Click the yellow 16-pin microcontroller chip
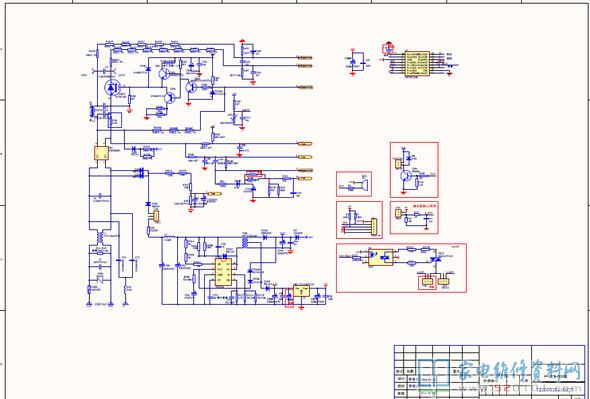Viewport: 590px width, 399px height. tap(417, 64)
